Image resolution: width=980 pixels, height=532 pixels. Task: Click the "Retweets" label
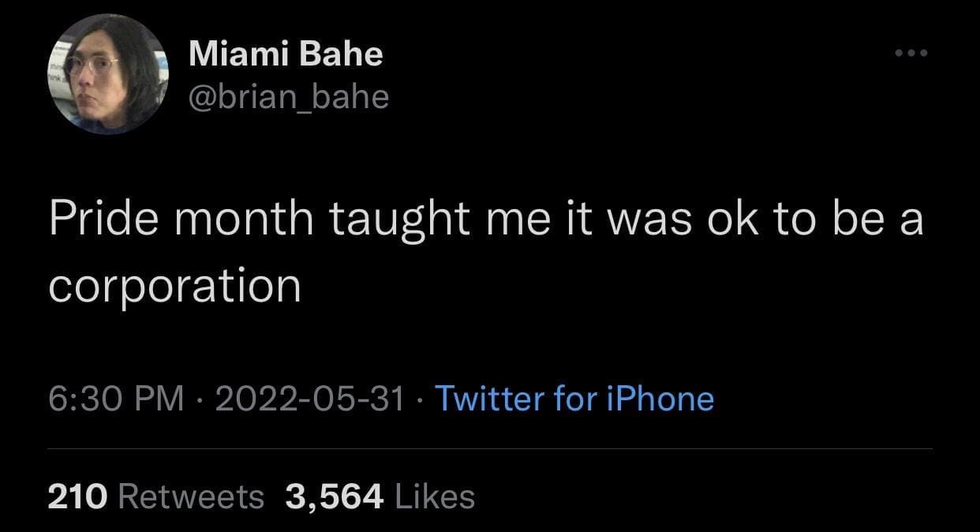pyautogui.click(x=190, y=496)
